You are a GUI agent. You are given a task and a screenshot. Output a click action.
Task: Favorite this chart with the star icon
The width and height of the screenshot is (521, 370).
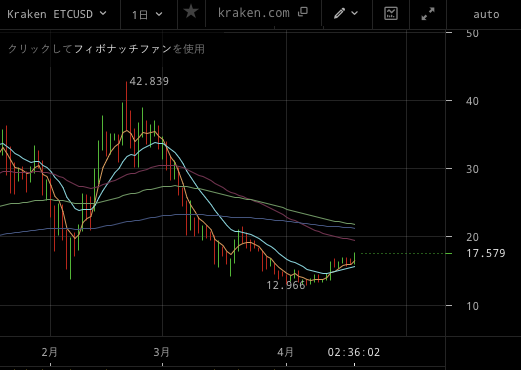tap(191, 12)
